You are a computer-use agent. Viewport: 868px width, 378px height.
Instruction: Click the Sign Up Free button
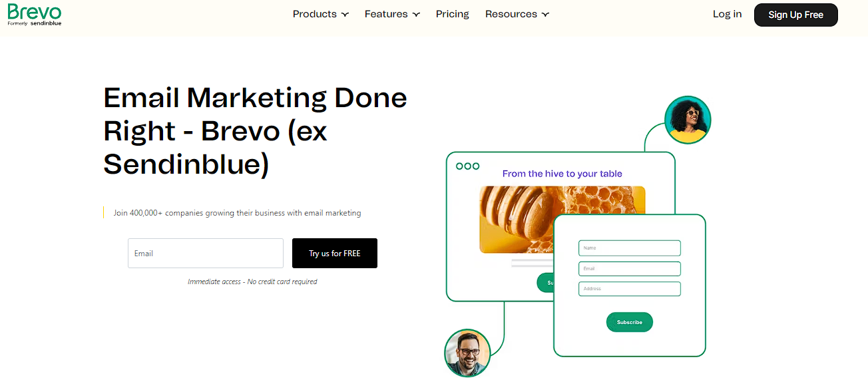click(795, 15)
